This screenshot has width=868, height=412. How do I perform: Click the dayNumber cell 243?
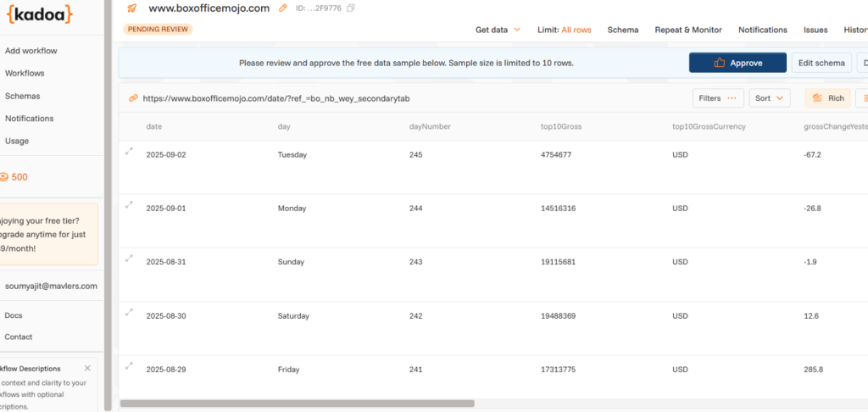[415, 263]
